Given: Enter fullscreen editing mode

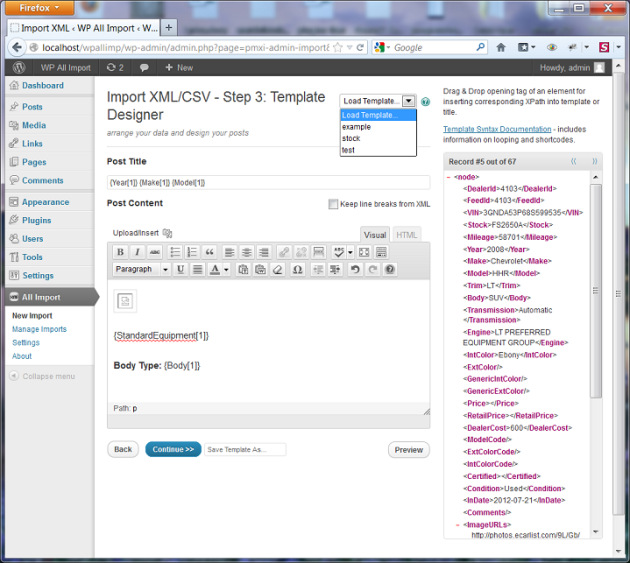Looking at the screenshot, I should point(364,252).
